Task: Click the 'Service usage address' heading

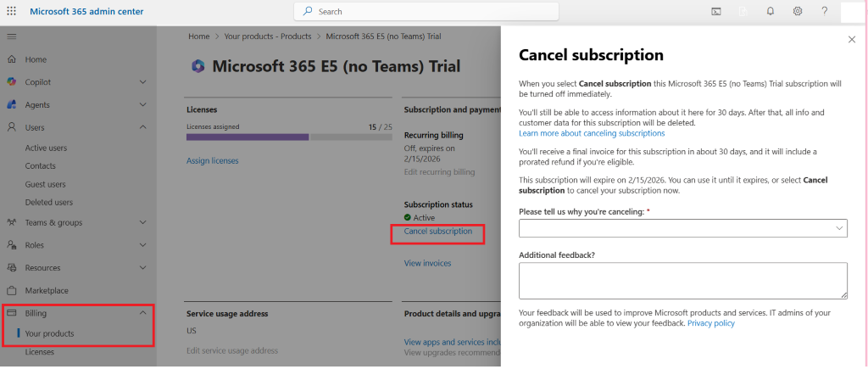Action: (x=227, y=314)
